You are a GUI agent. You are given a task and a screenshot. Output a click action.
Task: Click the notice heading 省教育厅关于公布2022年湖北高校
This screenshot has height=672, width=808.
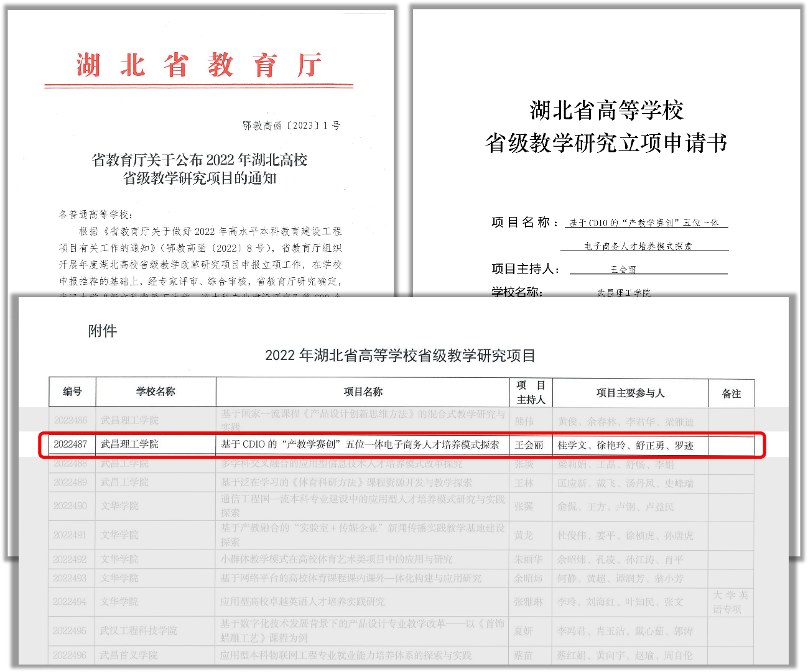[x=199, y=160]
